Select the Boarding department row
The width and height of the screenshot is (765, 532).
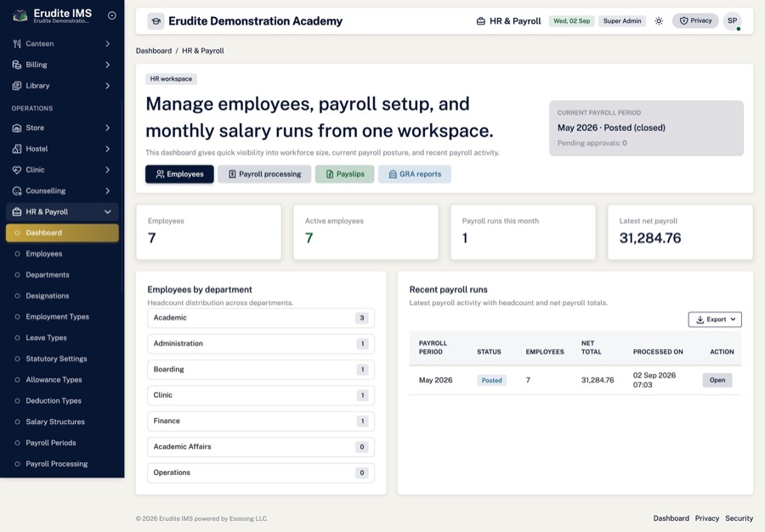(x=261, y=370)
